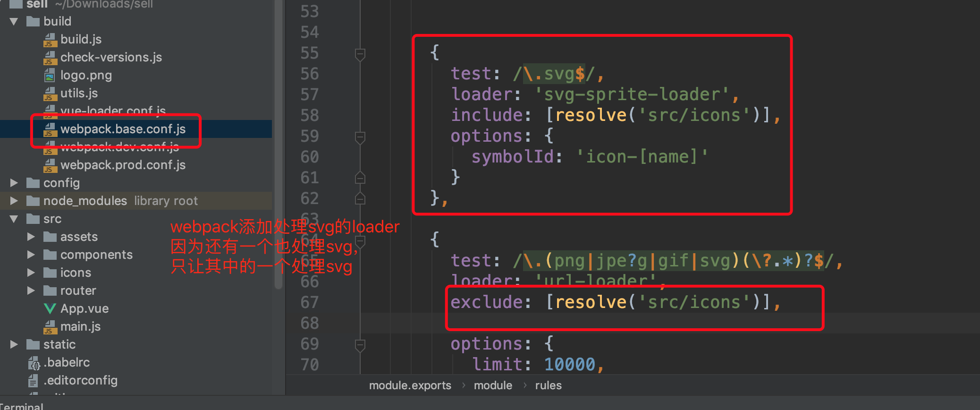The image size is (980, 410).
Task: Click exclude keyword on line 67
Action: click(x=486, y=302)
